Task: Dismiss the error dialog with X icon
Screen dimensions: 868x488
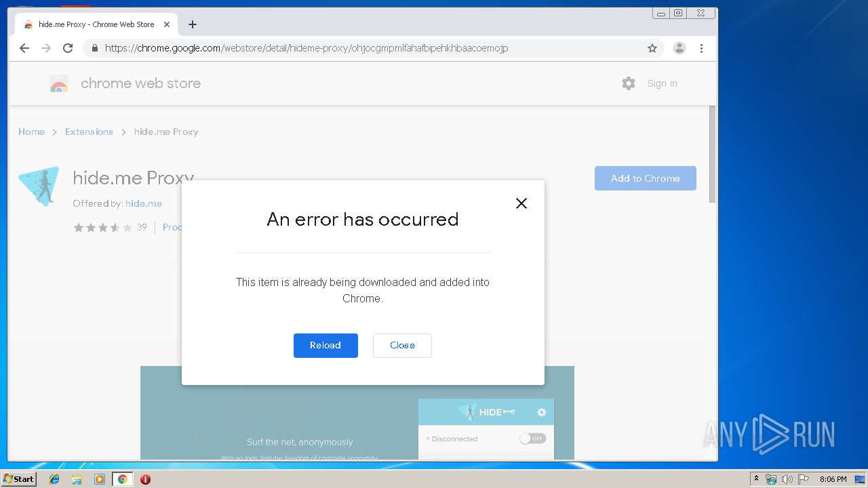Action: 521,203
